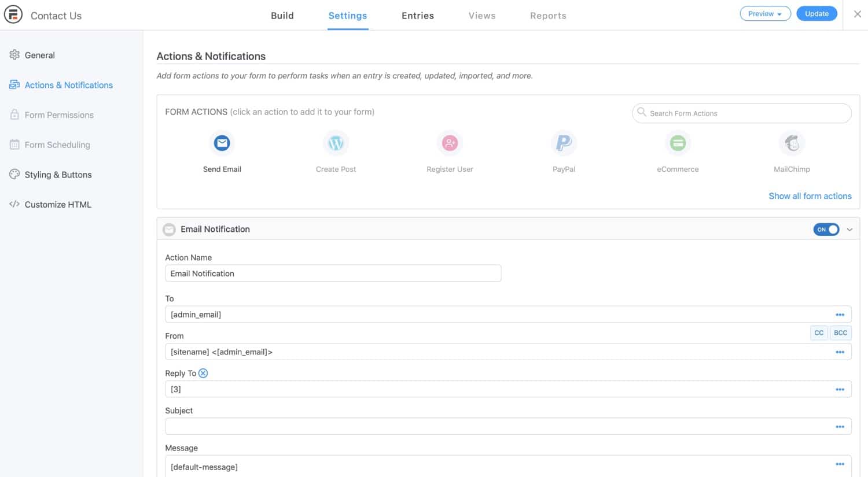Viewport: 868px width, 477px height.
Task: Click the email icon beside Email Notification heading
Action: tap(168, 229)
